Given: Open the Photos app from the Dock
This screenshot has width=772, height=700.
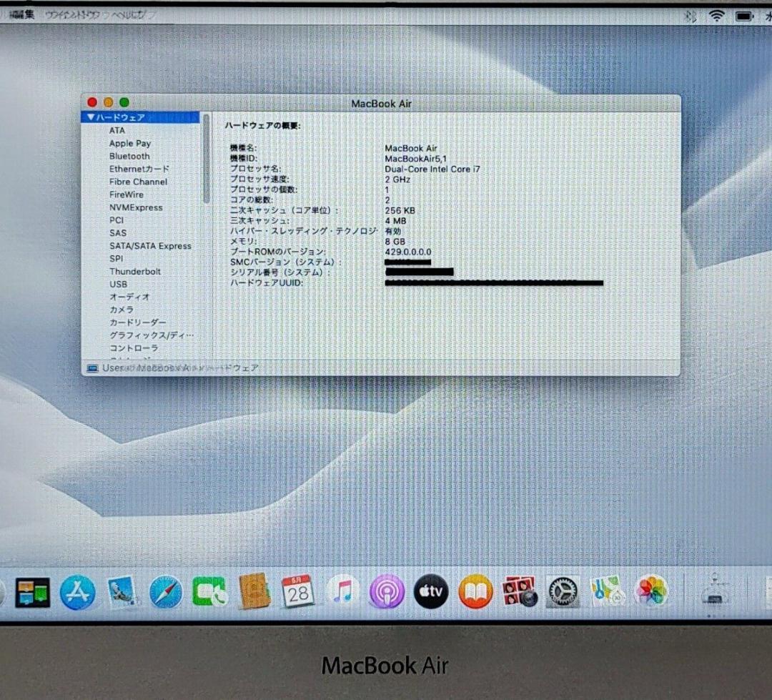Looking at the screenshot, I should pyautogui.click(x=650, y=591).
